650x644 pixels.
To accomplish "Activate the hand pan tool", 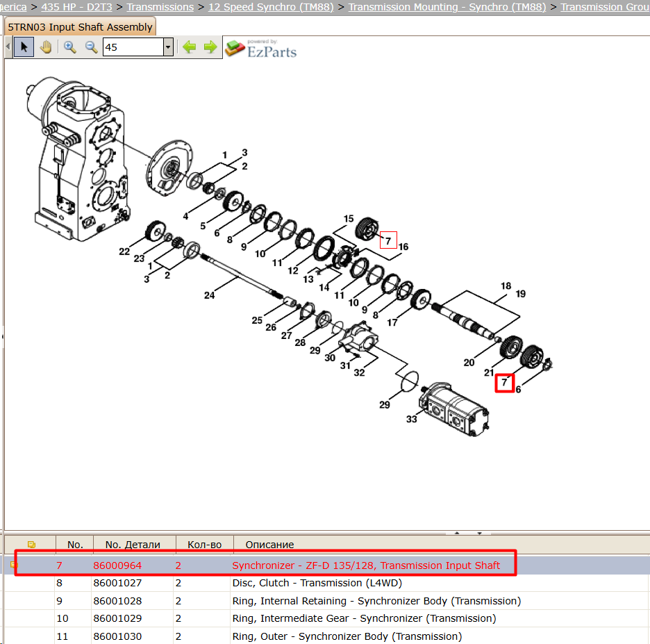I will (46, 47).
